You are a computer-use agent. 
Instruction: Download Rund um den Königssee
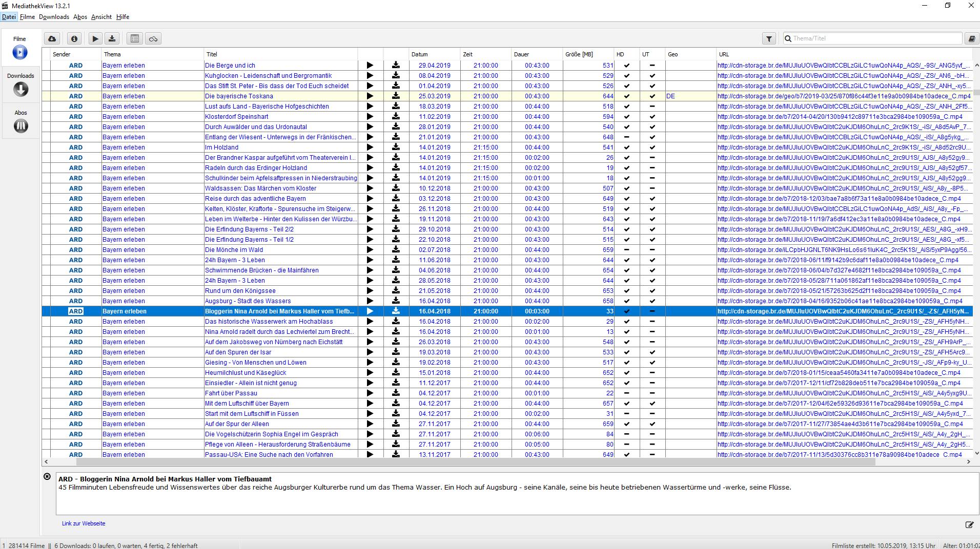tap(396, 291)
